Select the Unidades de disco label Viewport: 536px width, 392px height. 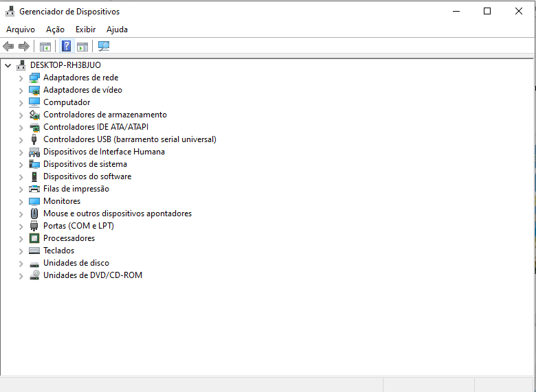point(76,263)
